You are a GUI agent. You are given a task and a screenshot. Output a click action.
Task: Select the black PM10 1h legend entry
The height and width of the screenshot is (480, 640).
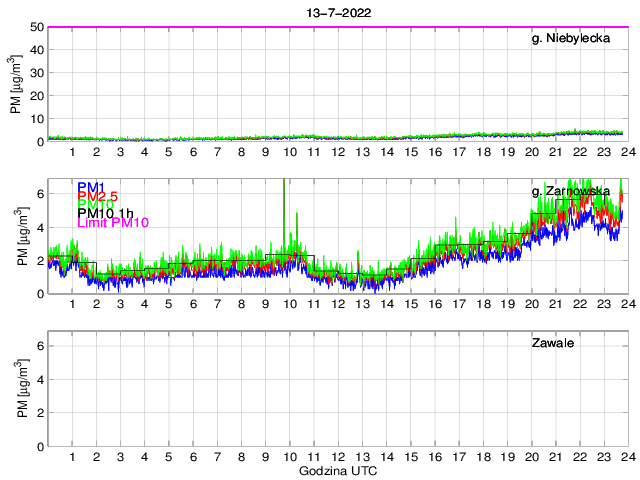[x=104, y=211]
